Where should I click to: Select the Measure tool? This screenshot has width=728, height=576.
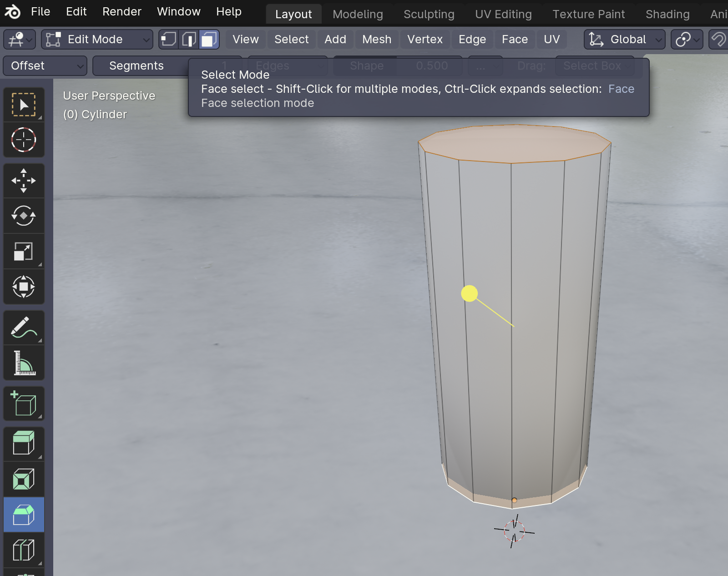[x=24, y=363]
